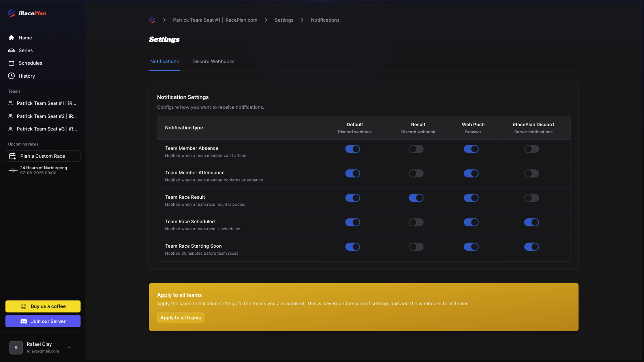The image size is (644, 362).
Task: Enable iRacePlan Discord for Team Member Absence
Action: click(531, 149)
